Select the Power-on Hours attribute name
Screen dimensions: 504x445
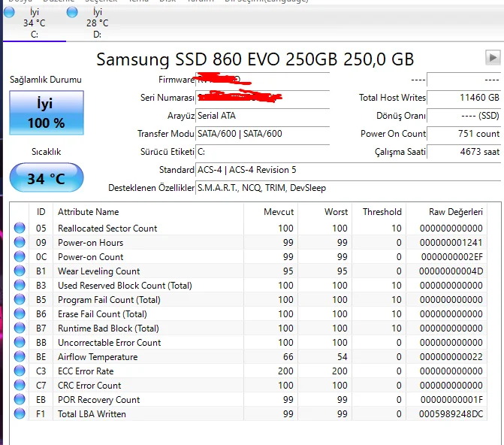coord(90,242)
